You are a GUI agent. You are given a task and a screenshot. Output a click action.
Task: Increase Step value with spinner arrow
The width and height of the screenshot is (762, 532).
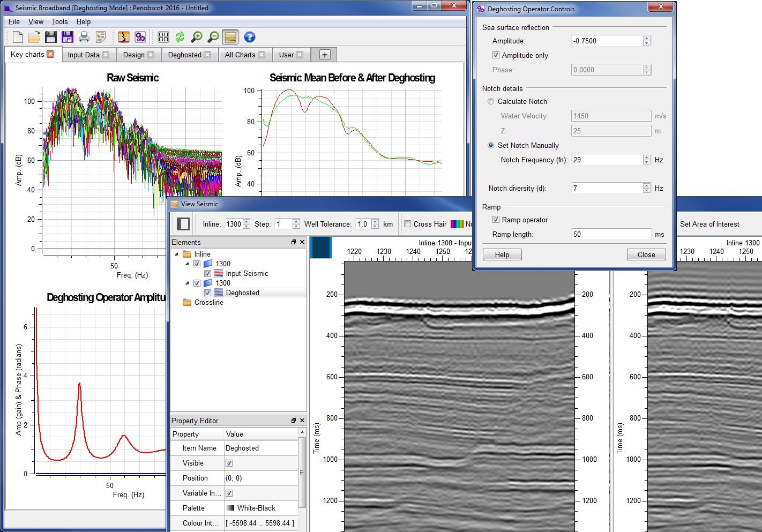pos(296,221)
